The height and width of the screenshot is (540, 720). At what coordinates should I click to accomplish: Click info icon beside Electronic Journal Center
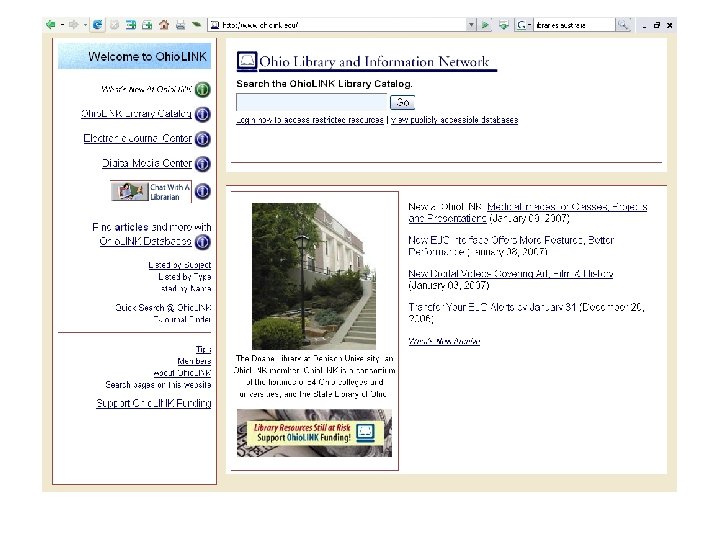click(202, 139)
